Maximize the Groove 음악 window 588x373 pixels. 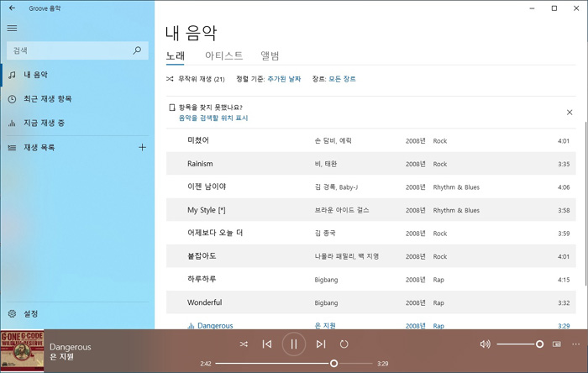coord(554,8)
